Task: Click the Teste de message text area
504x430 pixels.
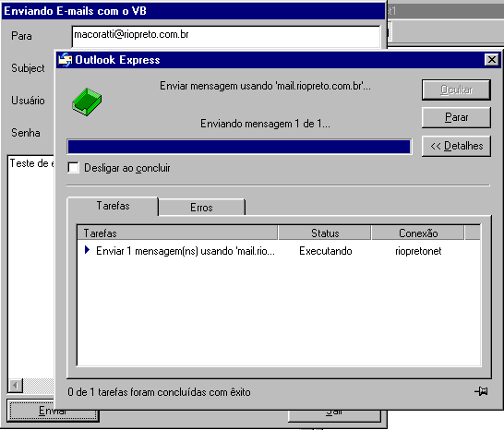Action: click(x=31, y=267)
